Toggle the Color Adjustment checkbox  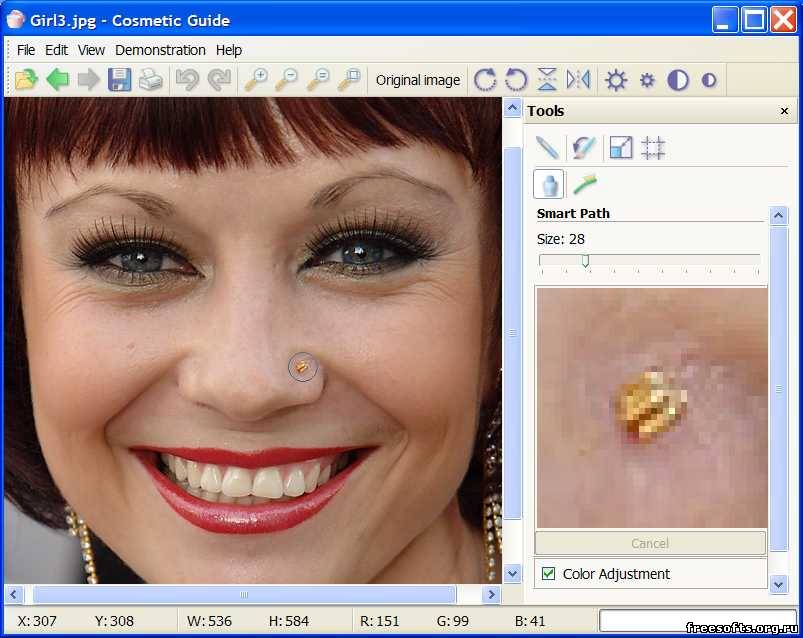pos(548,573)
